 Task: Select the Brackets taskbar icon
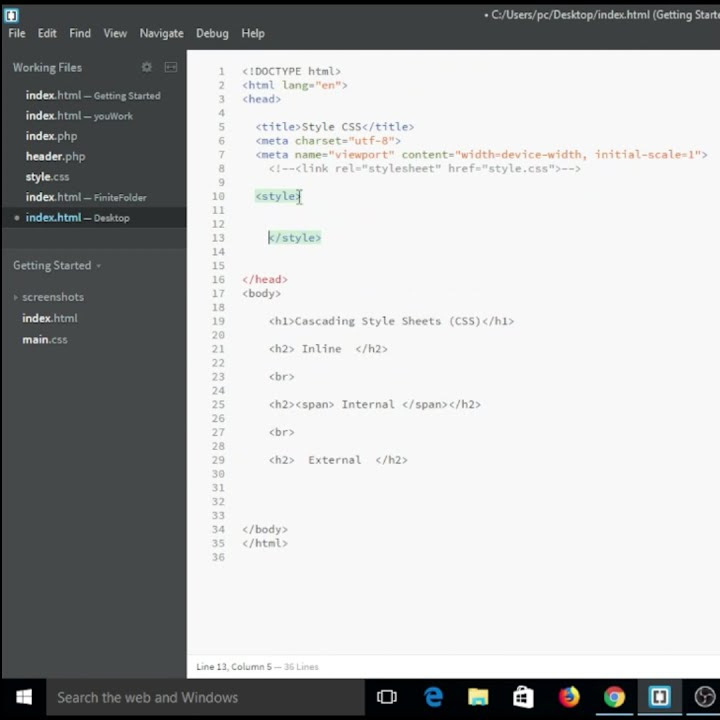(x=659, y=697)
